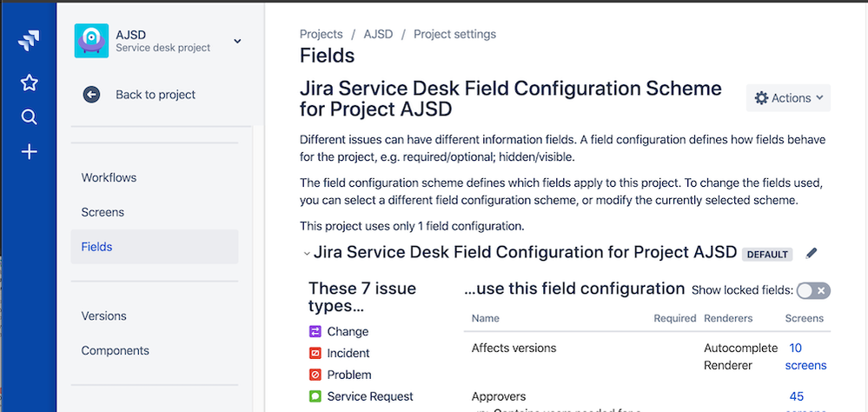
Task: Open 10 screens link for Affects versions
Action: coord(805,356)
